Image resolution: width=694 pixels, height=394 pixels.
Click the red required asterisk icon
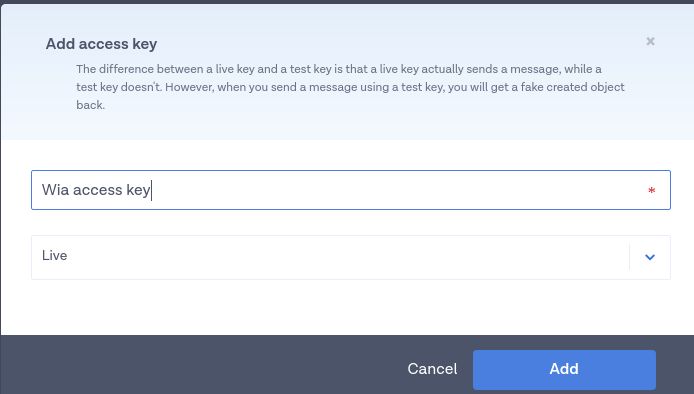652,191
